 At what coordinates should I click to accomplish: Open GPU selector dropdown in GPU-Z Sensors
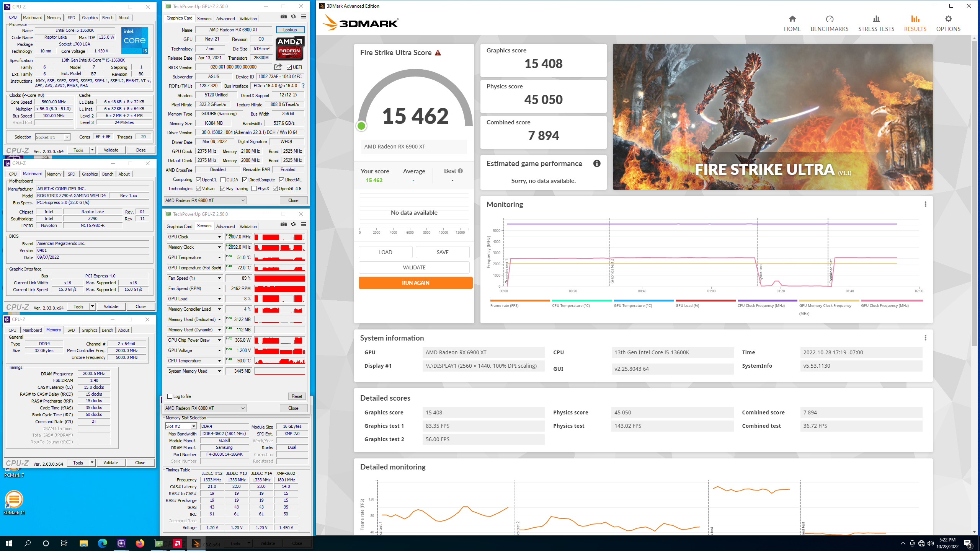205,408
